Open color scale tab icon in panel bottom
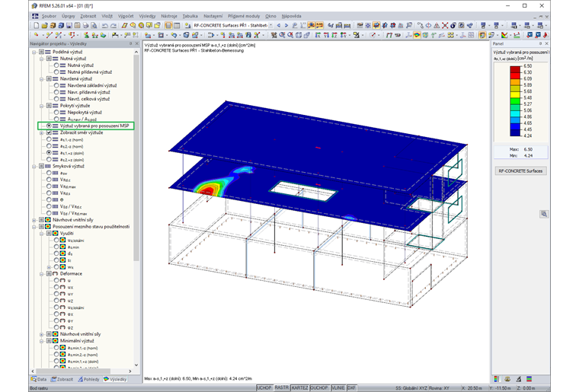This screenshot has height=392, width=579. pos(497,379)
